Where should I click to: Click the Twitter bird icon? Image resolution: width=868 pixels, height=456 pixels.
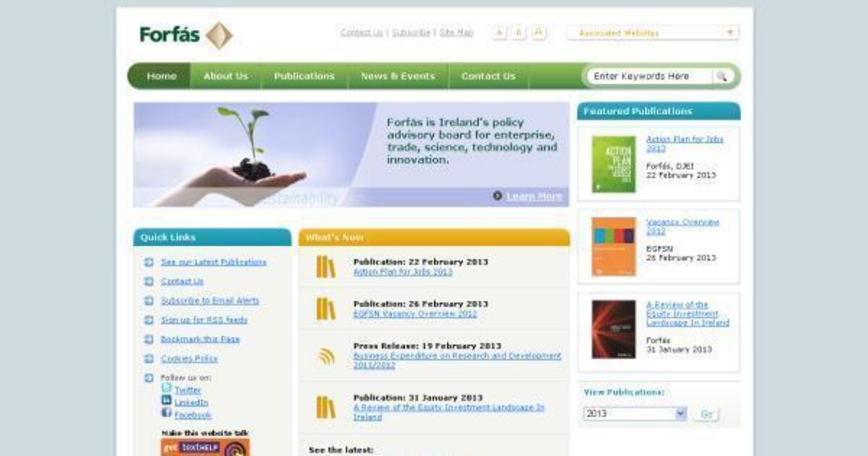pyautogui.click(x=166, y=389)
